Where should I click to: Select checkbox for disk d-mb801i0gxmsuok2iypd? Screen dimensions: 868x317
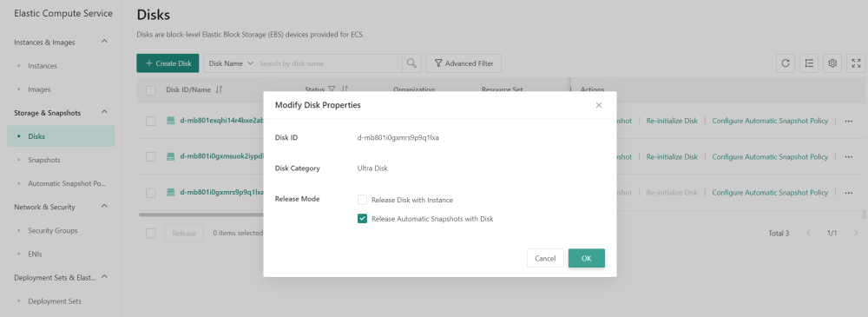(150, 157)
